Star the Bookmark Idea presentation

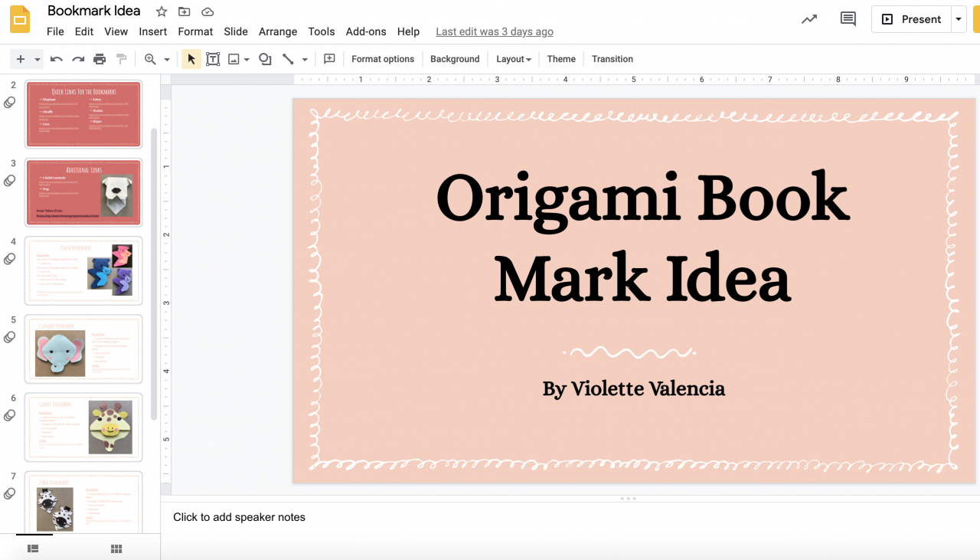coord(162,11)
